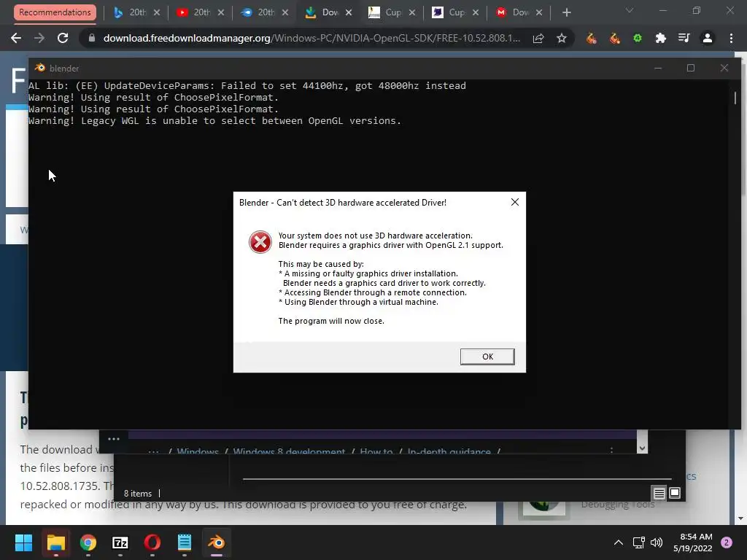Close the Bing '20th' tab

click(157, 12)
